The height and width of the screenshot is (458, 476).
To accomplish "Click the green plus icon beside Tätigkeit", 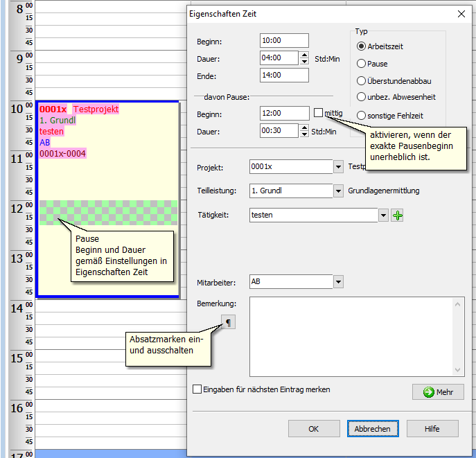I will click(398, 215).
